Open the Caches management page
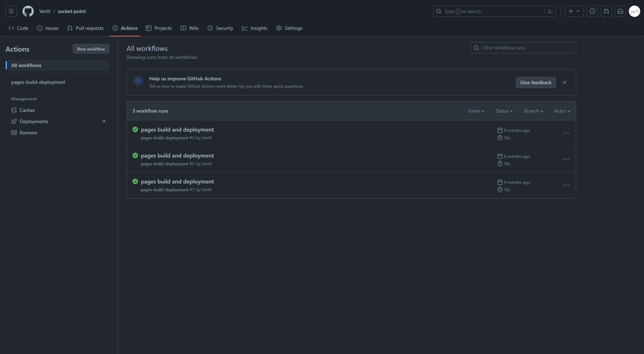This screenshot has width=644, height=354. coord(27,110)
